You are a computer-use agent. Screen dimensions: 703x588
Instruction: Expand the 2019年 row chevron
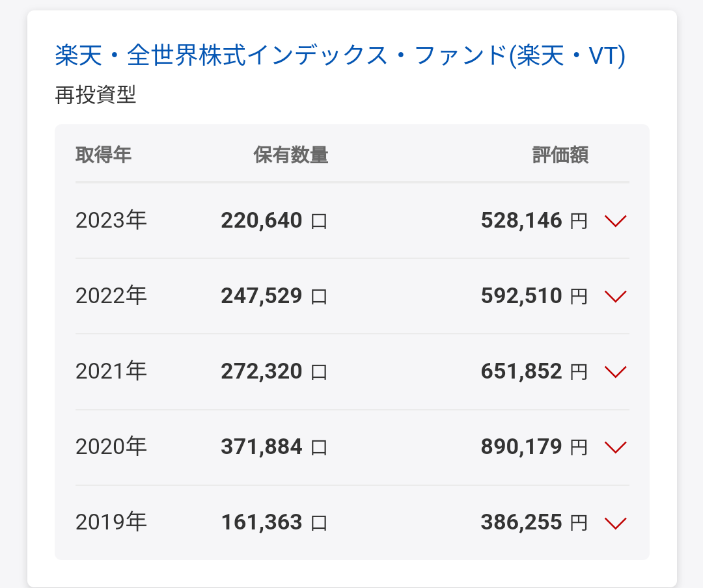click(x=615, y=522)
